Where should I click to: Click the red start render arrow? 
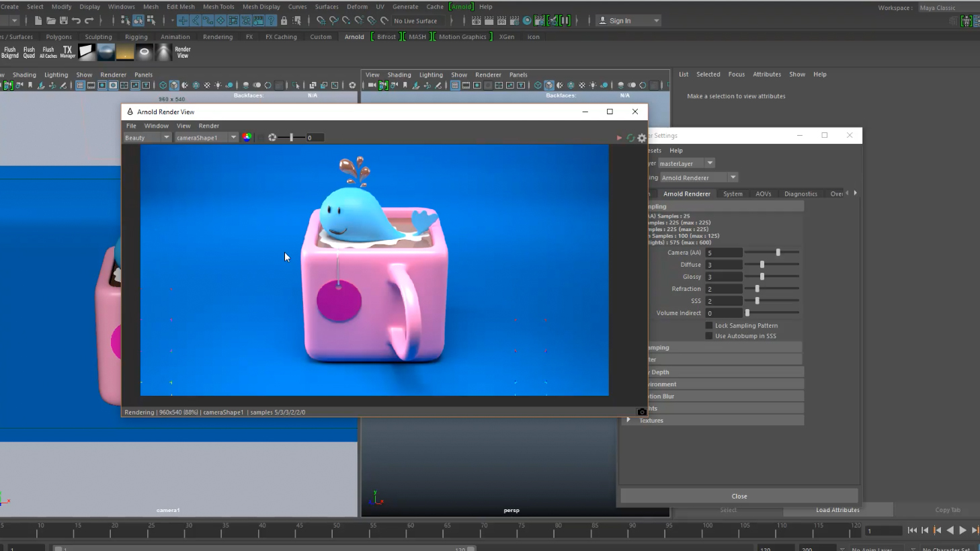pyautogui.click(x=619, y=138)
